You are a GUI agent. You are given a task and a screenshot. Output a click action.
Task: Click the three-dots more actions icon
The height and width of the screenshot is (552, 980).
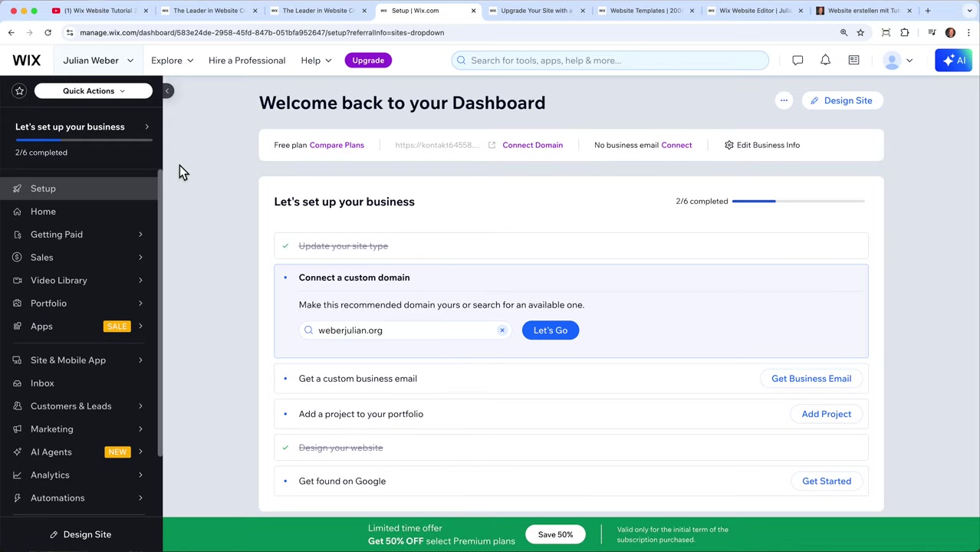(x=784, y=100)
